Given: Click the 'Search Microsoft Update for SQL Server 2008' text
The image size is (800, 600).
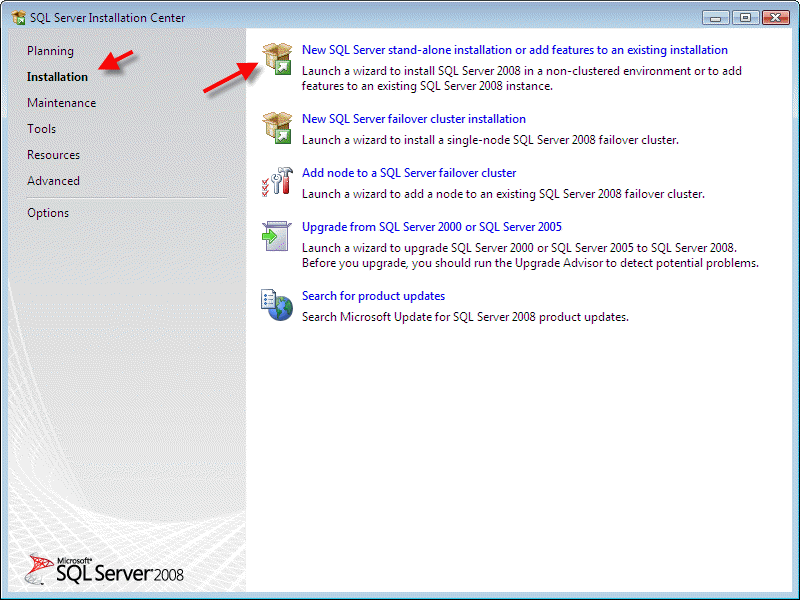Looking at the screenshot, I should [465, 317].
